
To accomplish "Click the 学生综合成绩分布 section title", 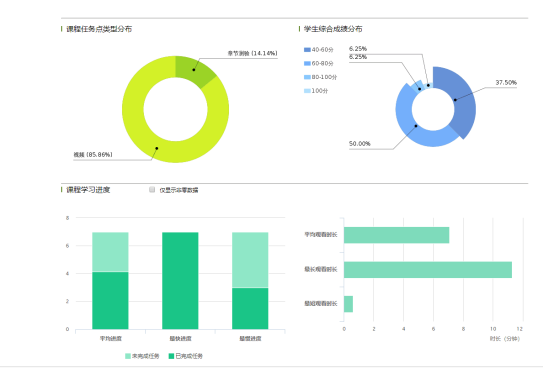I will pyautogui.click(x=333, y=29).
